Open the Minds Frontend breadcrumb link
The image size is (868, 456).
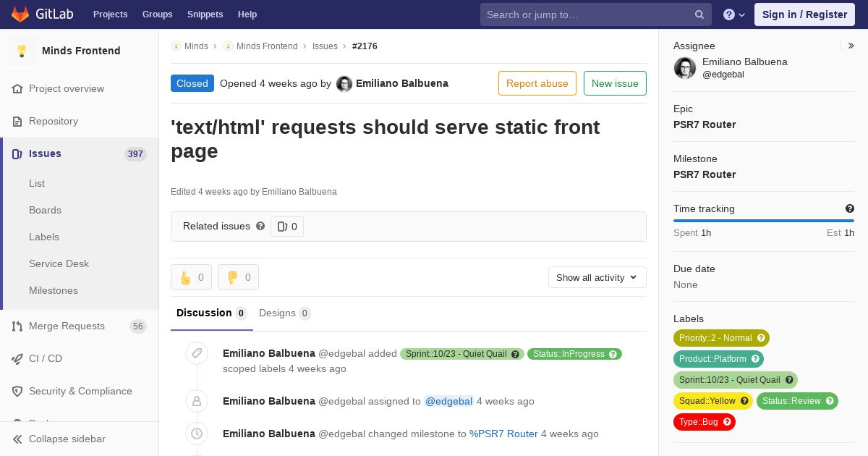[267, 46]
